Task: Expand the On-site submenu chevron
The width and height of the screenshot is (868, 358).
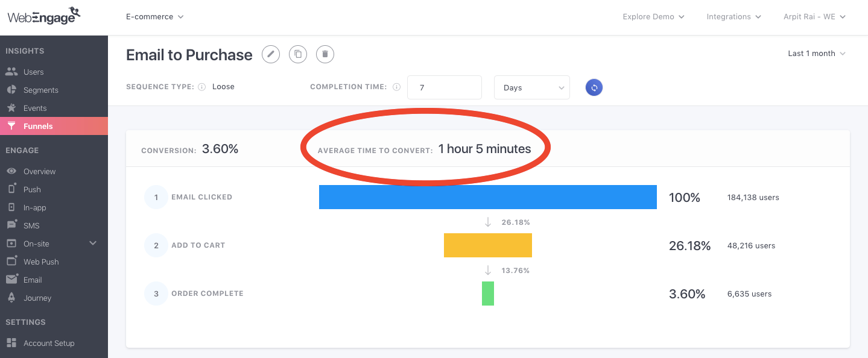Action: (93, 243)
